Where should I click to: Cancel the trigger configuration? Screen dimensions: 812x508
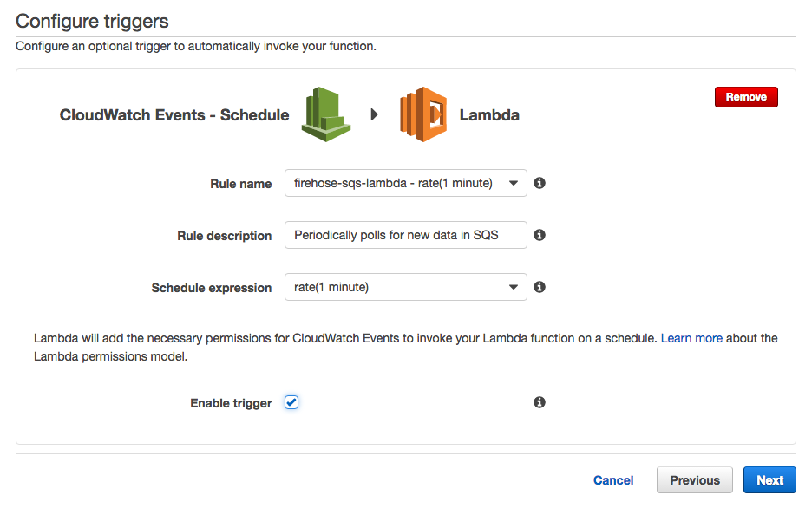[x=613, y=480]
